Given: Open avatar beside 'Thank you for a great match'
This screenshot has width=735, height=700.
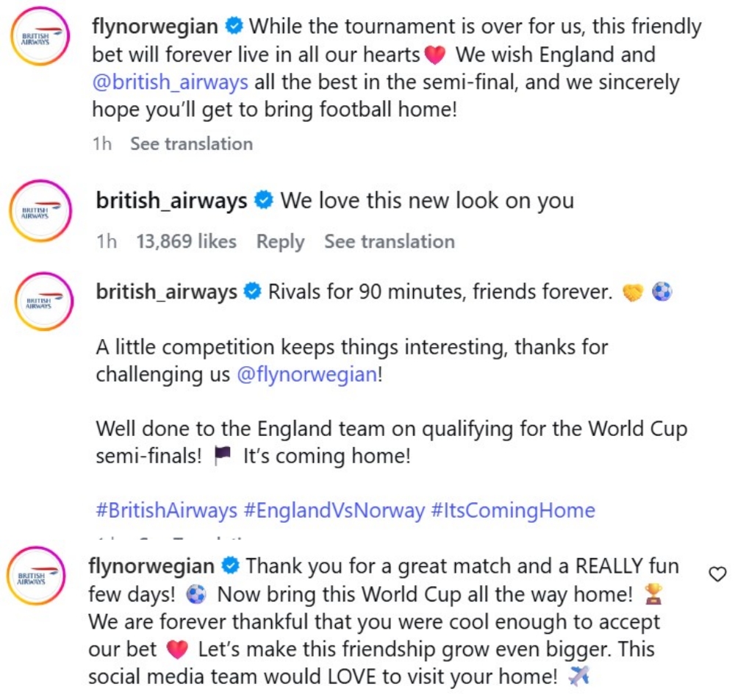Looking at the screenshot, I should pyautogui.click(x=37, y=576).
